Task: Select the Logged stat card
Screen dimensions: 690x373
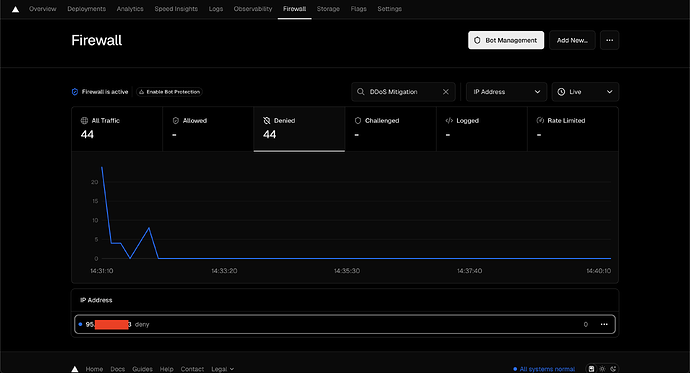Action: tap(482, 129)
